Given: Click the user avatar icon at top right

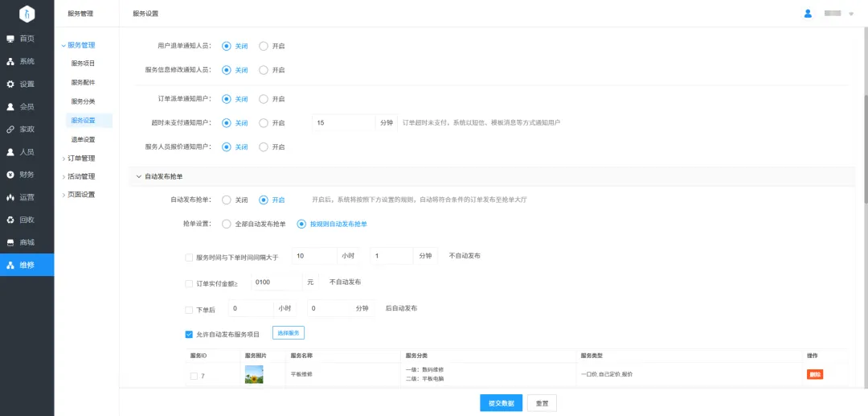Looking at the screenshot, I should [x=808, y=14].
